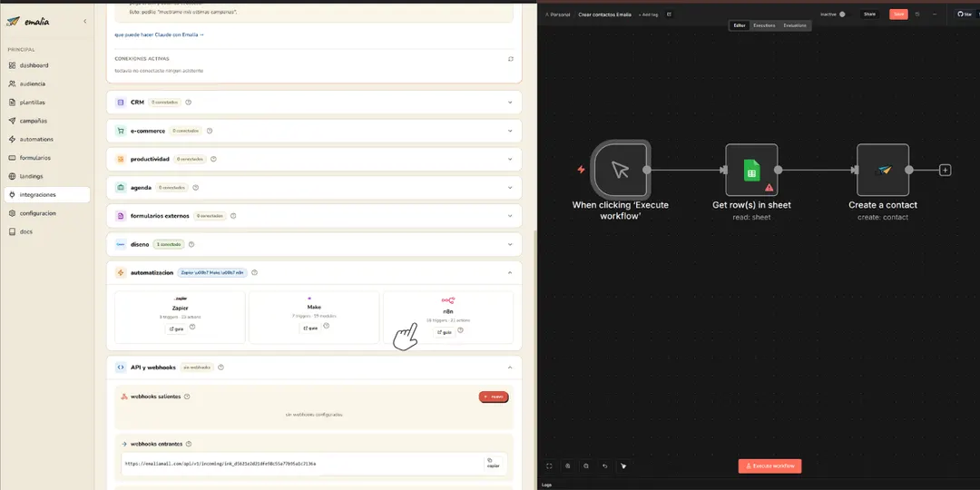Viewport: 980px width, 490px height.
Task: Toggle the n8n workflow Inactive switch
Action: [842, 15]
